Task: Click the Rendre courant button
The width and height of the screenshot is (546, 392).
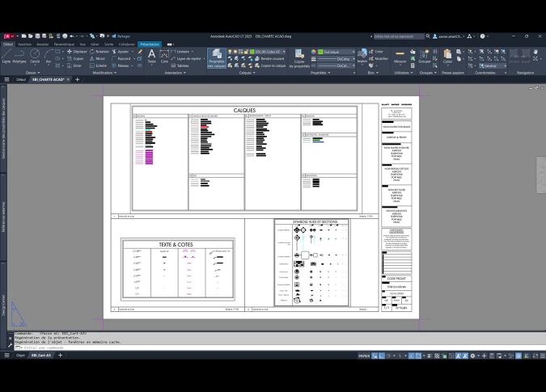Action: 272,58
